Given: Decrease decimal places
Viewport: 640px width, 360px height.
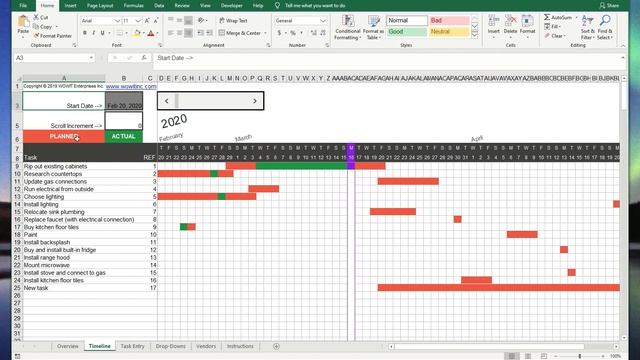Looking at the screenshot, I should [x=323, y=33].
